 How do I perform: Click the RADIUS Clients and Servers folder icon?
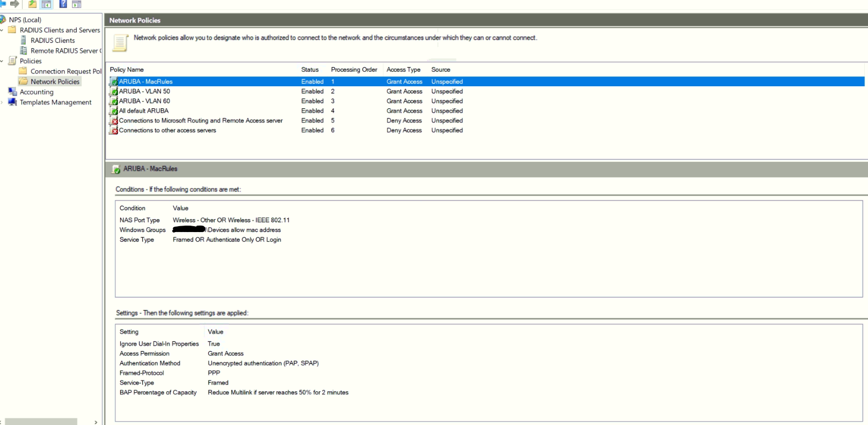coord(12,30)
